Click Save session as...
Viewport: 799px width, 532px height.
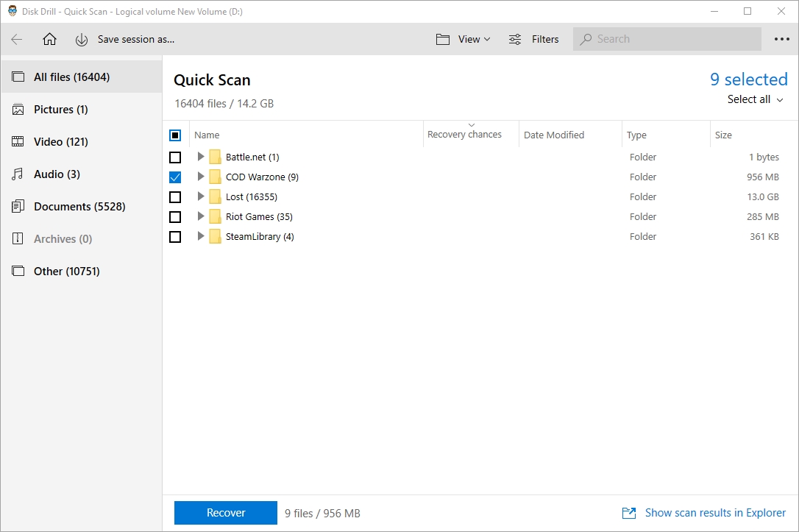[136, 39]
